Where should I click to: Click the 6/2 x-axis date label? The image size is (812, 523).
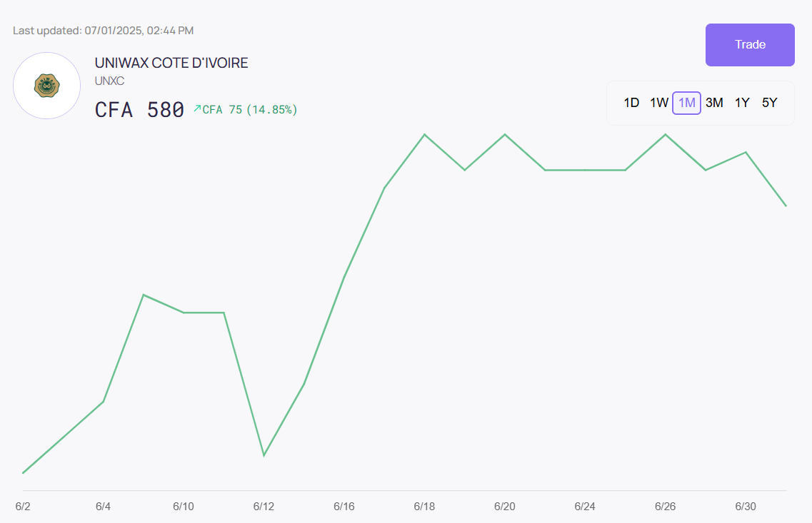(23, 506)
